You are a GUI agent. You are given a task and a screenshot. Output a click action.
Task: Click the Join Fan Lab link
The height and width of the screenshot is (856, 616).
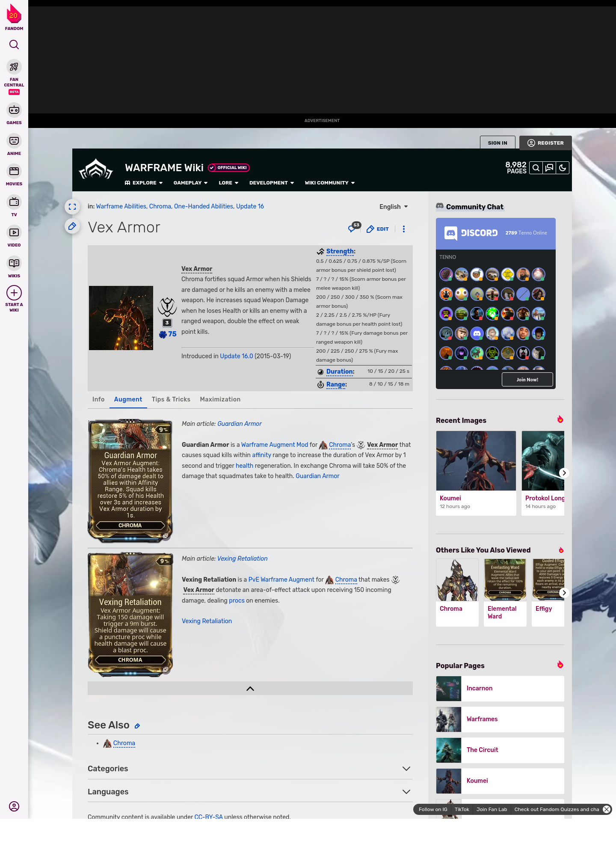coord(492,809)
